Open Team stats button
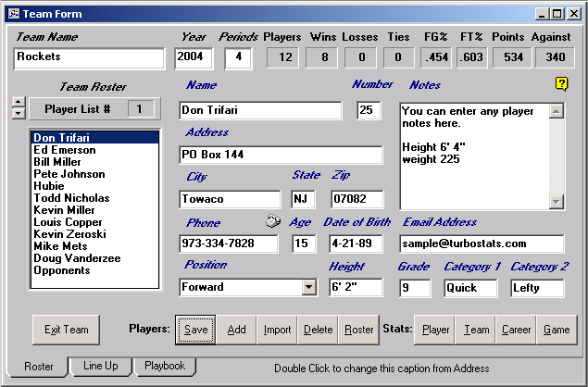This screenshot has height=387, width=588. pyautogui.click(x=476, y=330)
